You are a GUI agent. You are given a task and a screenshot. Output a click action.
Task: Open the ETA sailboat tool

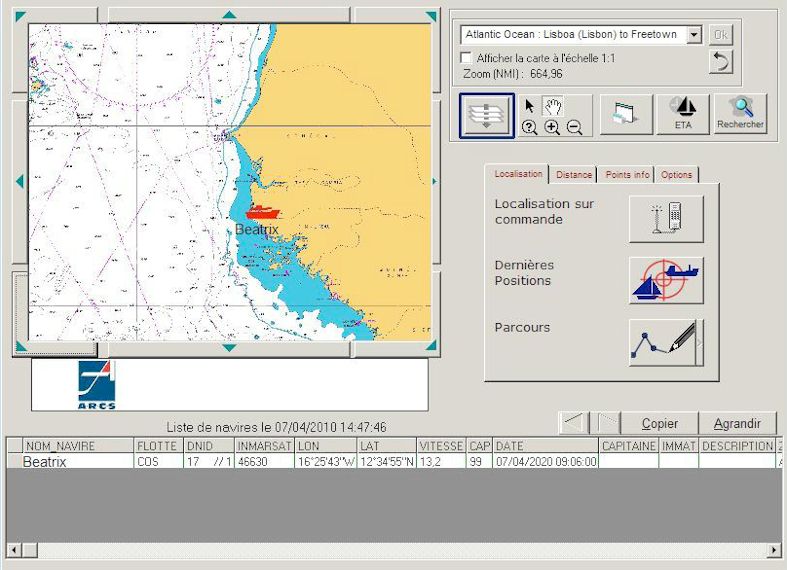(x=683, y=114)
